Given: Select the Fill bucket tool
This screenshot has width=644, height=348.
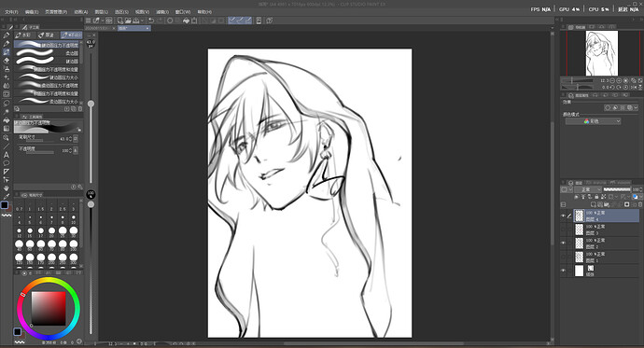Looking at the screenshot, I should click(x=7, y=120).
